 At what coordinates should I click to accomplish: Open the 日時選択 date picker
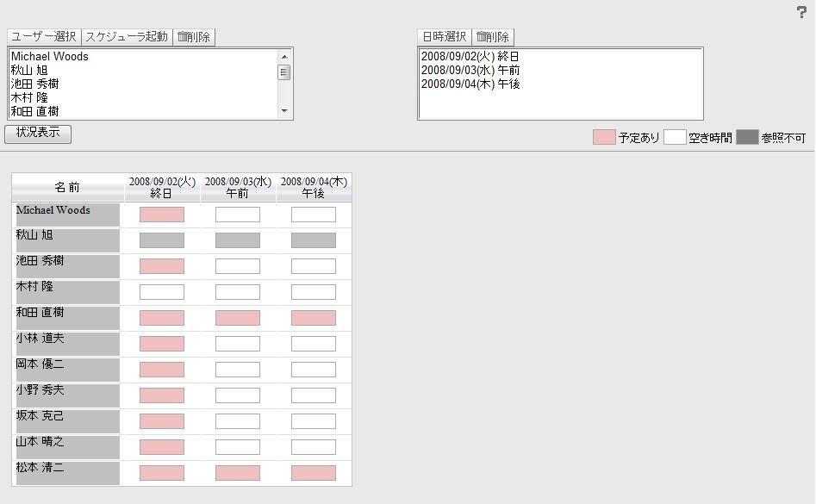tap(445, 37)
